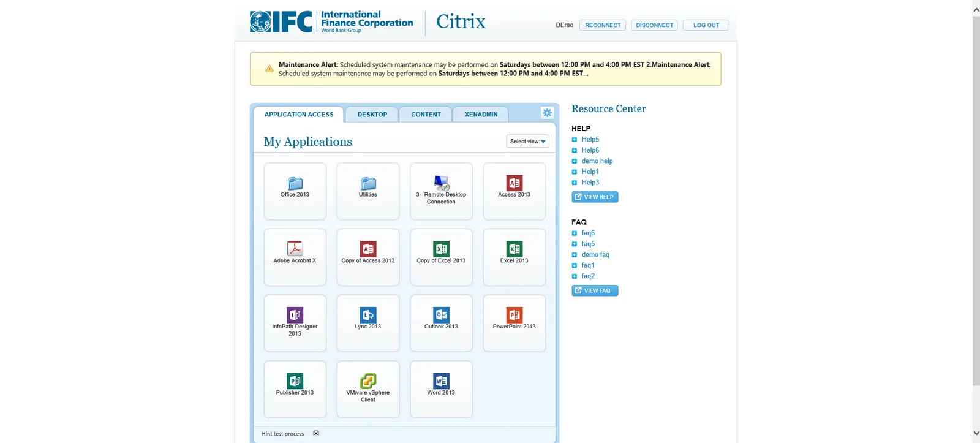Open settings gear in tab bar
The width and height of the screenshot is (980, 443).
[547, 113]
